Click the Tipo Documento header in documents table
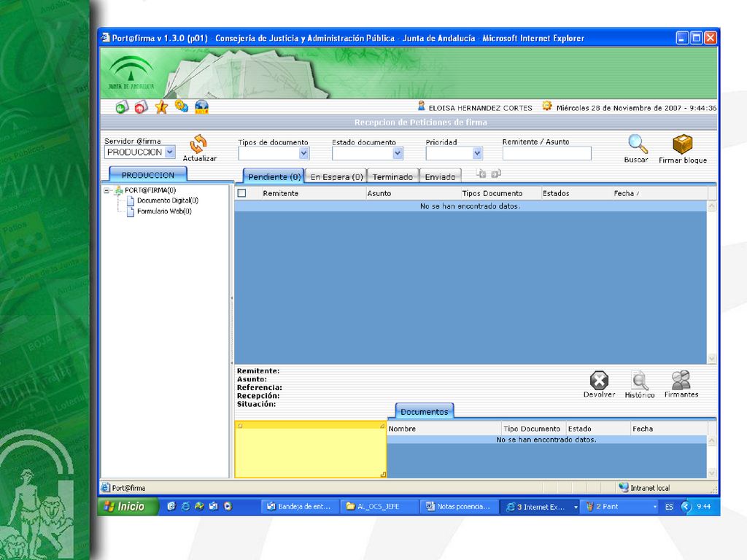Viewport: 747px width, 560px height. (x=533, y=429)
